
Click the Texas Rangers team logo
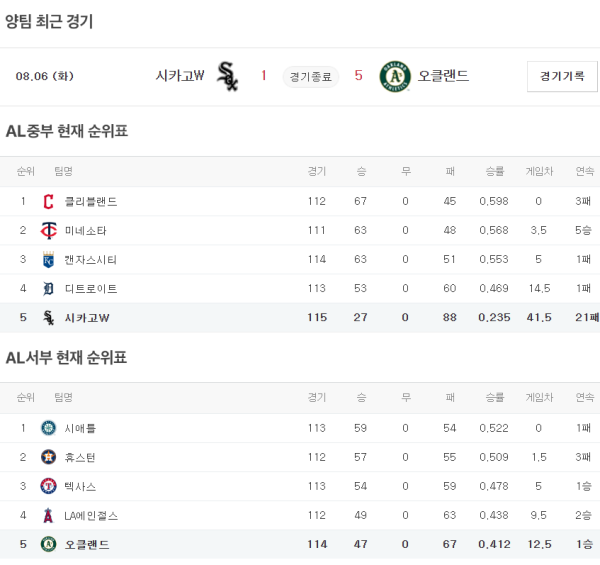(x=48, y=486)
